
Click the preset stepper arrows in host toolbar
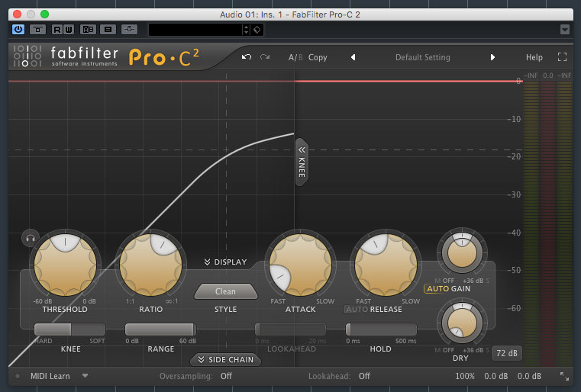246,30
